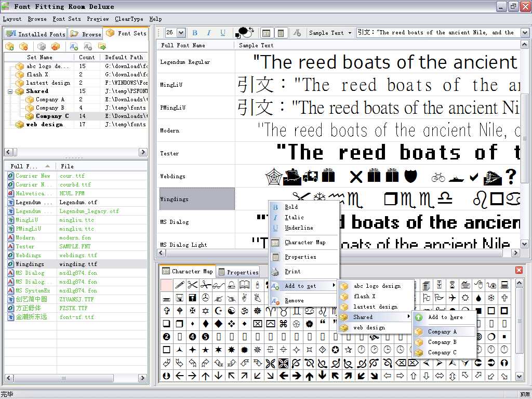Choose Character Map from the context menu
Screen dimensions: 532x399
point(304,243)
